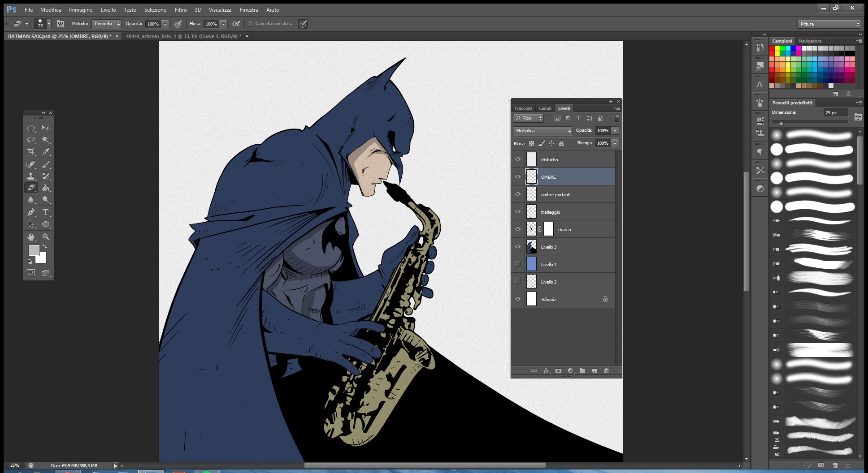Viewport: 868px width, 473px height.
Task: Switch to the 40444_articolo_foto_1 document tab
Action: tap(184, 36)
